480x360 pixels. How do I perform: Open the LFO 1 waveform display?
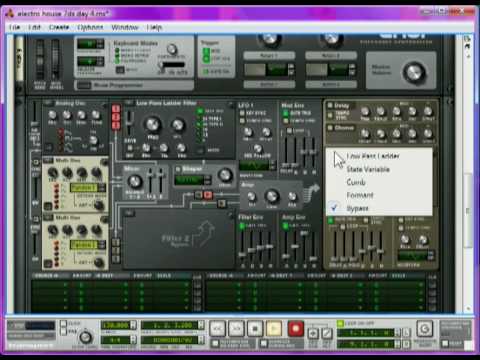(x=254, y=165)
